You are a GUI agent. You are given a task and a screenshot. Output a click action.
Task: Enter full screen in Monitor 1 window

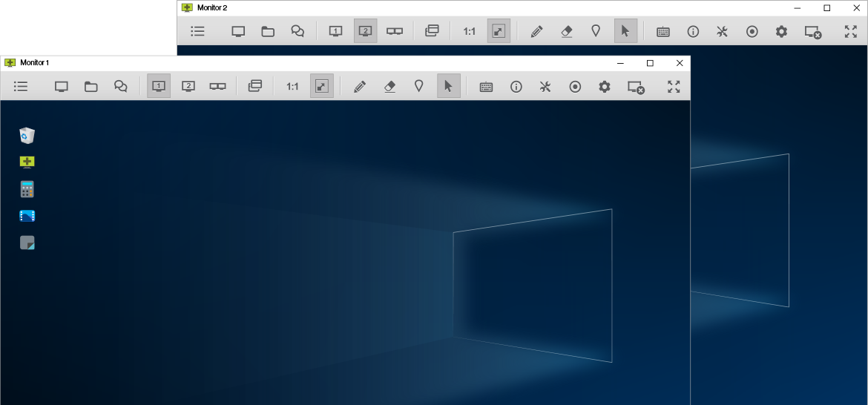pos(674,86)
